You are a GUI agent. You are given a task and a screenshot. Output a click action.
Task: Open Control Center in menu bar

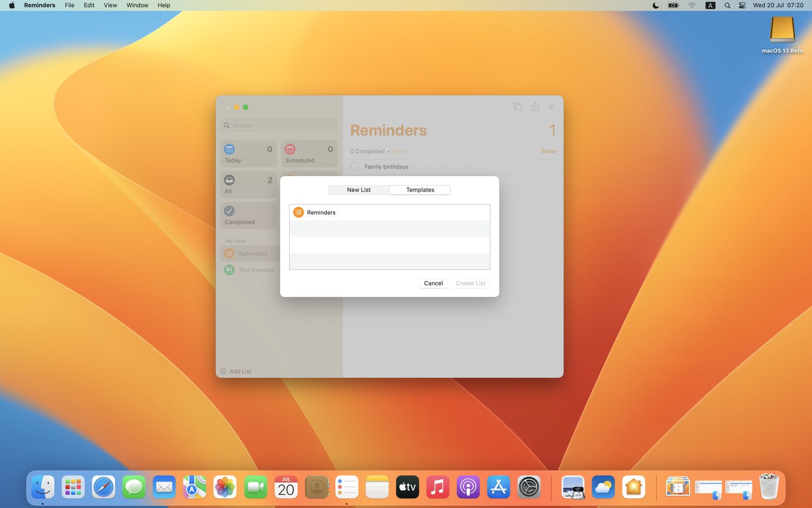[x=742, y=5]
